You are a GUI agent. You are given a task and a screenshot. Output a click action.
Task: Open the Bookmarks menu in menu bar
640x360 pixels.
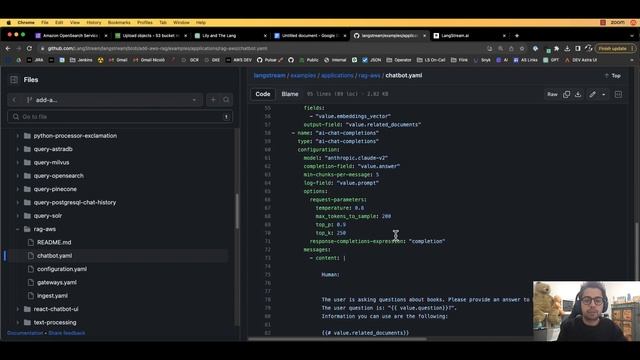(x=119, y=22)
